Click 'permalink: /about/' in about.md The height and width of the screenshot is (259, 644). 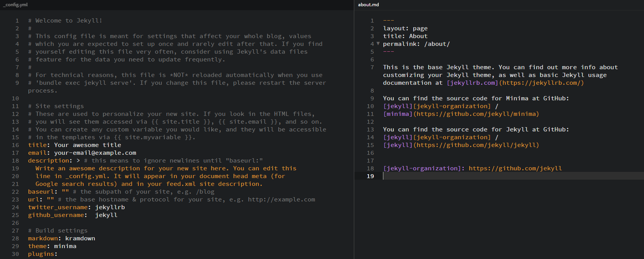(416, 44)
